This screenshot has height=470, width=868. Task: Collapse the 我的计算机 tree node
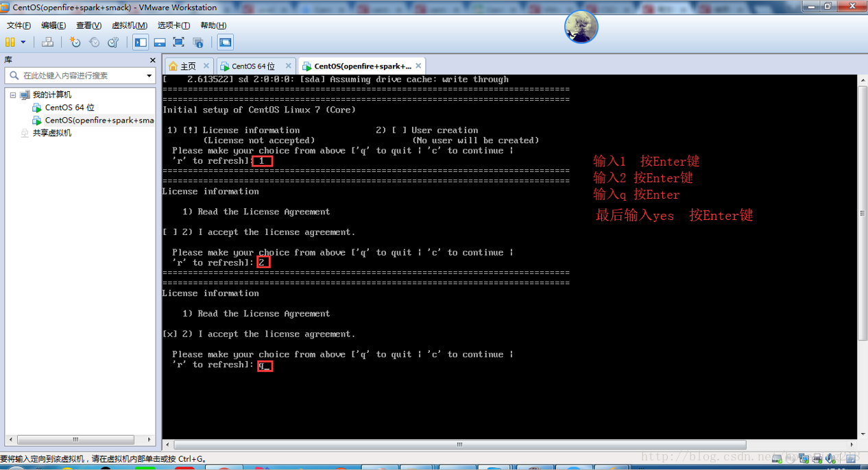coord(12,95)
